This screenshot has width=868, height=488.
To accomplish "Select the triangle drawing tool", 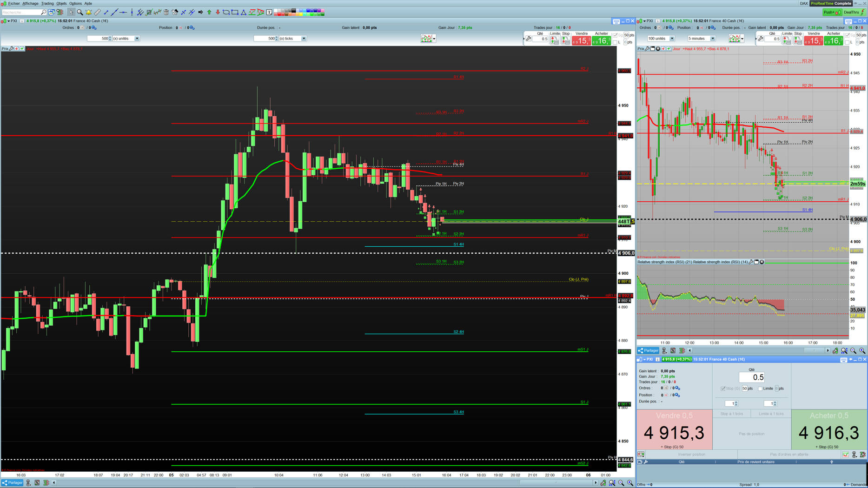I will 244,12.
